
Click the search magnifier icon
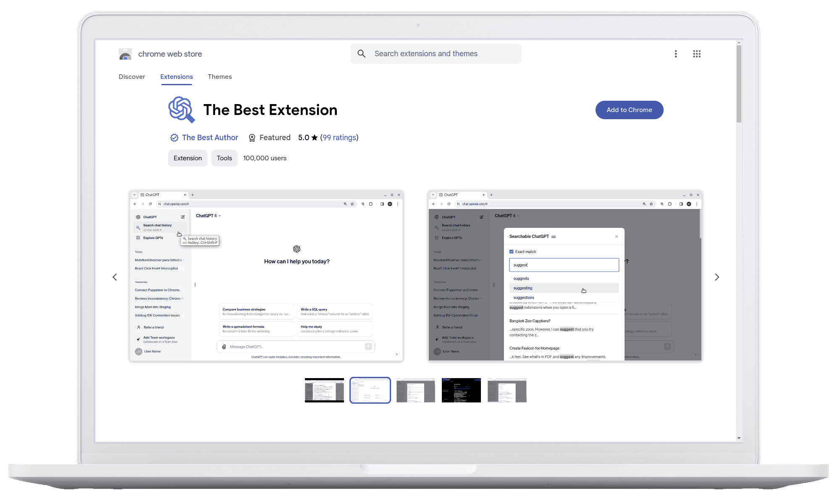coord(362,54)
